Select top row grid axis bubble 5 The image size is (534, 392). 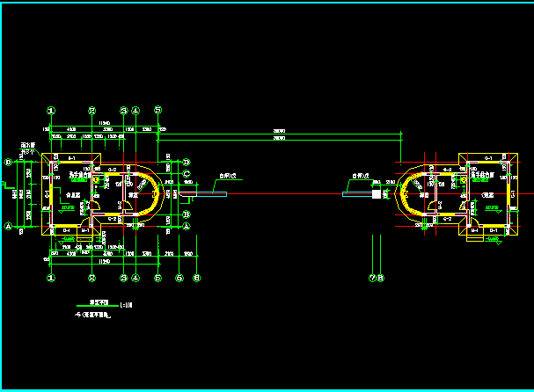coord(157,111)
